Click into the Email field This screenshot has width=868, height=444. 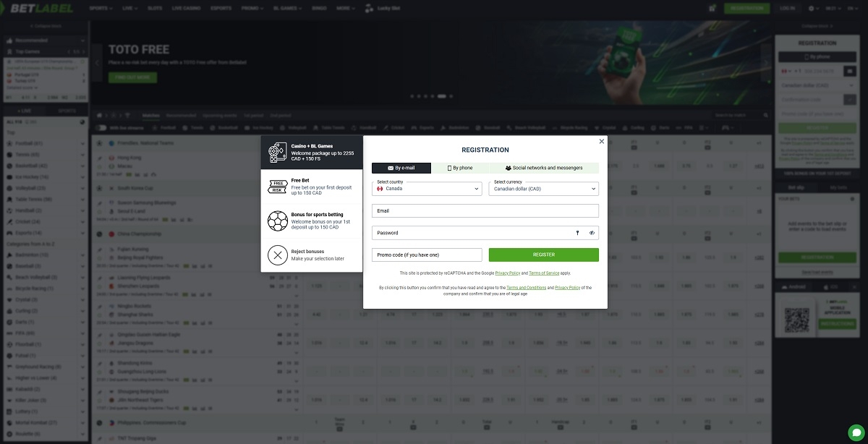[485, 210]
